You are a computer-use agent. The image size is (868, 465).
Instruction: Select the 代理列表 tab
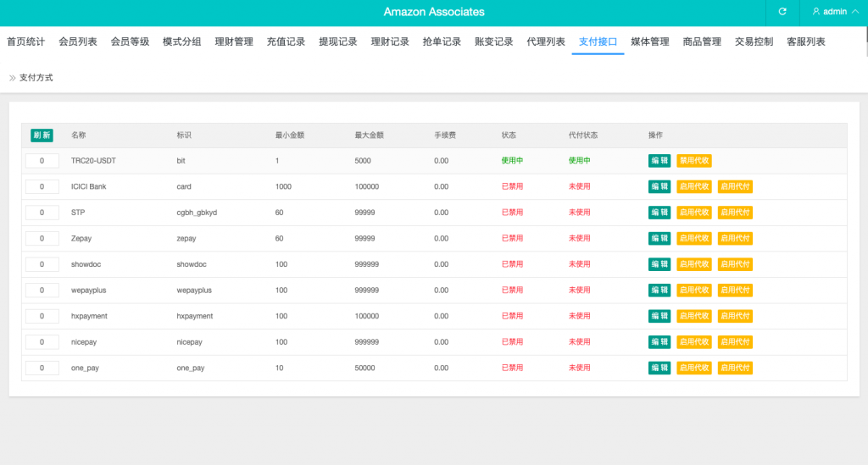tap(546, 42)
